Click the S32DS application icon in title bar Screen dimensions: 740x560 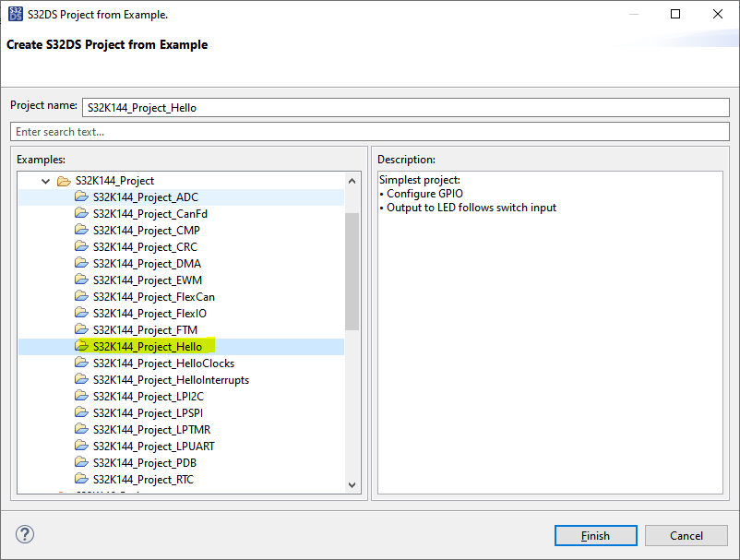point(15,14)
